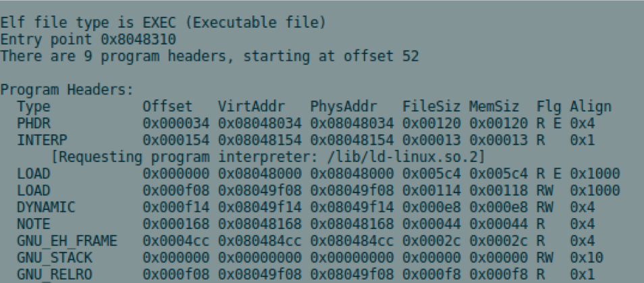
Task: Click the GNU_EH_FRAME row label
Action: click(x=67, y=240)
